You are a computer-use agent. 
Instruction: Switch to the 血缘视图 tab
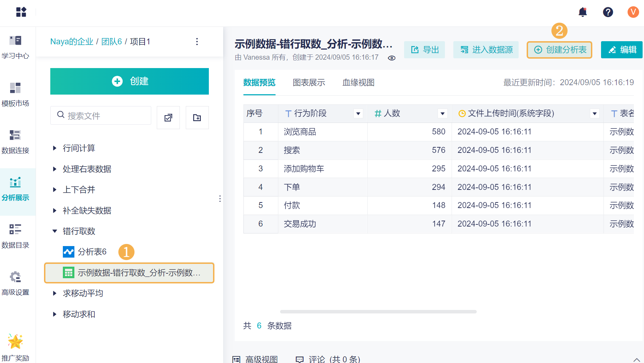[x=358, y=83]
